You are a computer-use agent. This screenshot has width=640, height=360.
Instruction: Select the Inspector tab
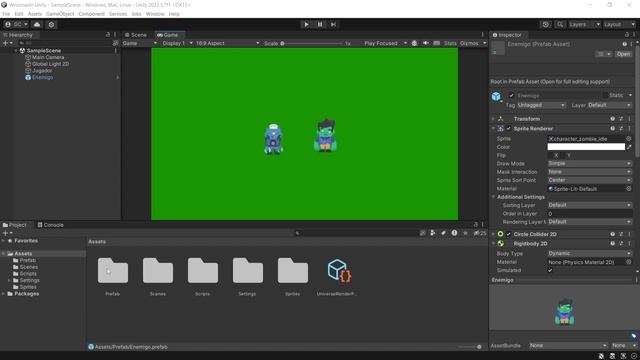[x=507, y=35]
